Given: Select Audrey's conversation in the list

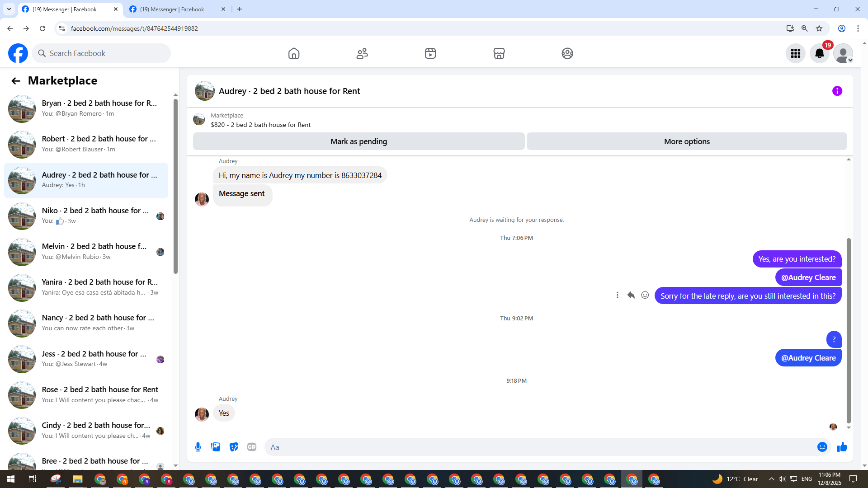Looking at the screenshot, I should [x=86, y=180].
